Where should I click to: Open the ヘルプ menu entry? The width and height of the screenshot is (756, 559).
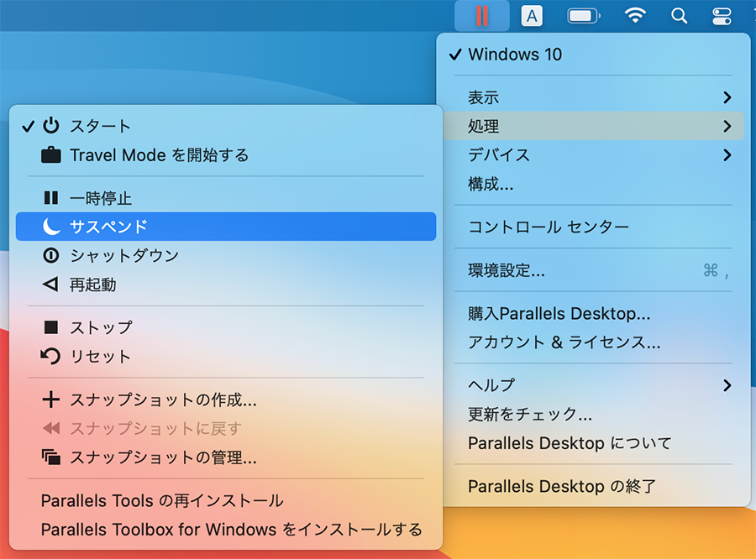click(x=594, y=385)
